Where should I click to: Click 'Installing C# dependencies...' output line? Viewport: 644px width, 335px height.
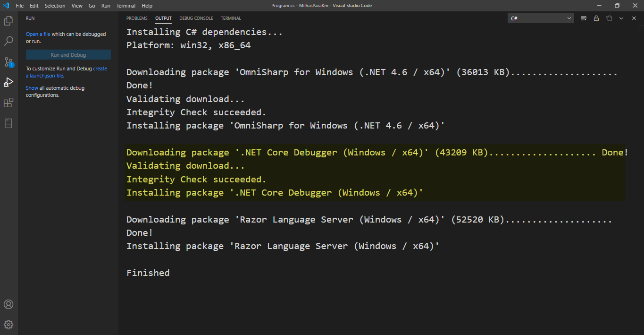204,32
